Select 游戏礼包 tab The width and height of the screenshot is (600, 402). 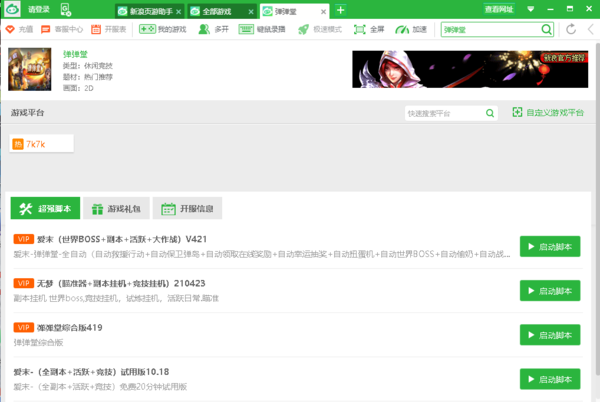tap(116, 208)
